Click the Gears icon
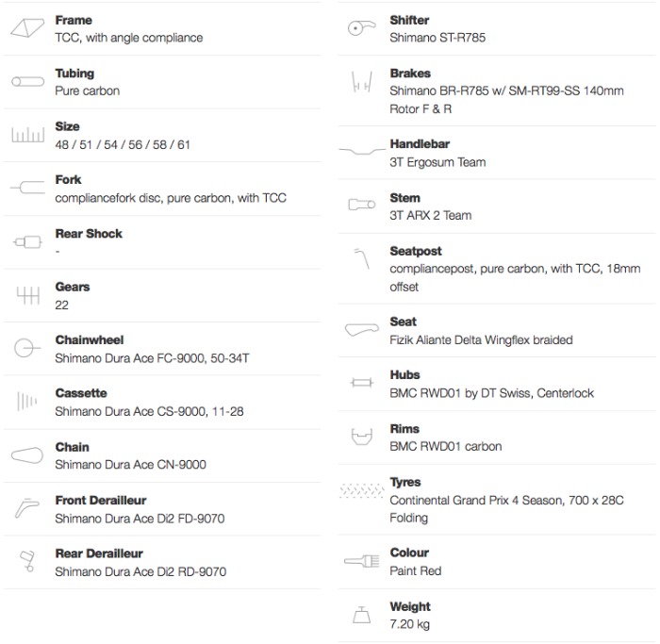The height and width of the screenshot is (644, 660). click(x=28, y=295)
